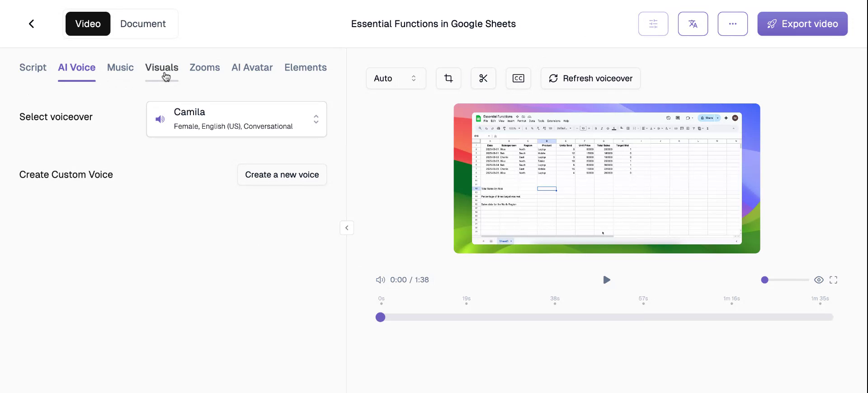
Task: Open the three-dots more options menu
Action: point(732,24)
